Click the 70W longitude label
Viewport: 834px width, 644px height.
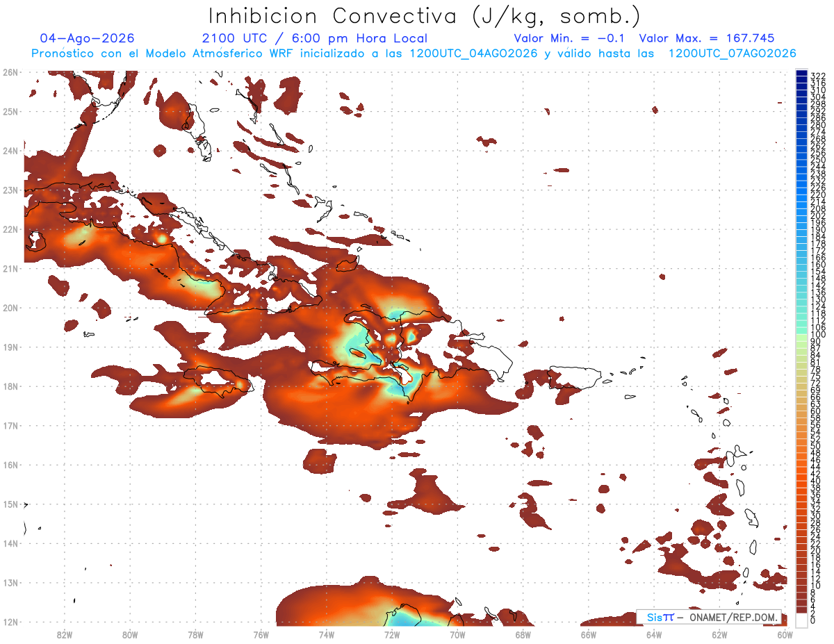click(x=457, y=634)
